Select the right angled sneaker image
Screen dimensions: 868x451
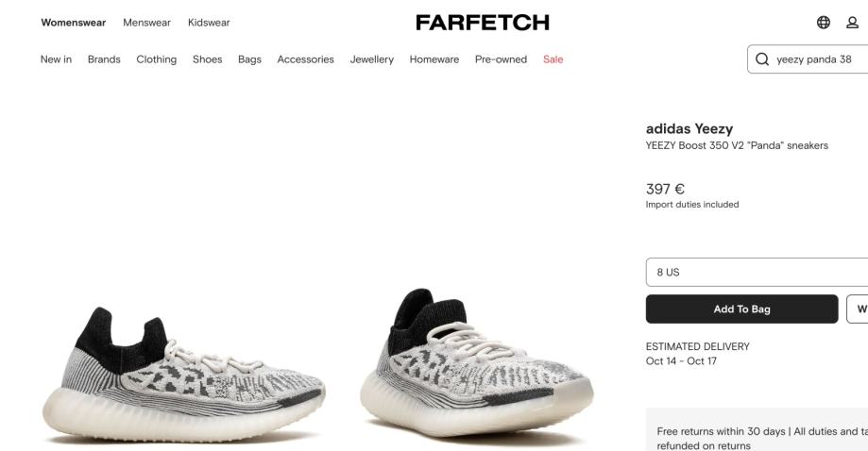476,363
